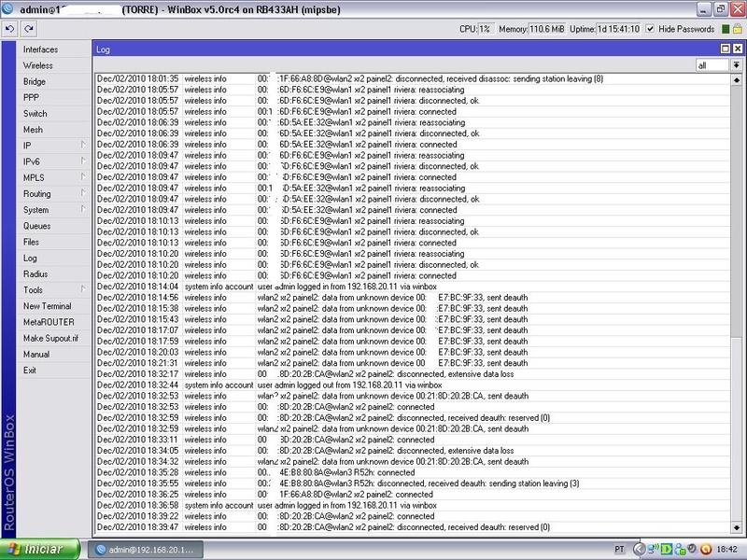Image resolution: width=747 pixels, height=560 pixels.
Task: Click the green D tray icon
Action: 667,550
